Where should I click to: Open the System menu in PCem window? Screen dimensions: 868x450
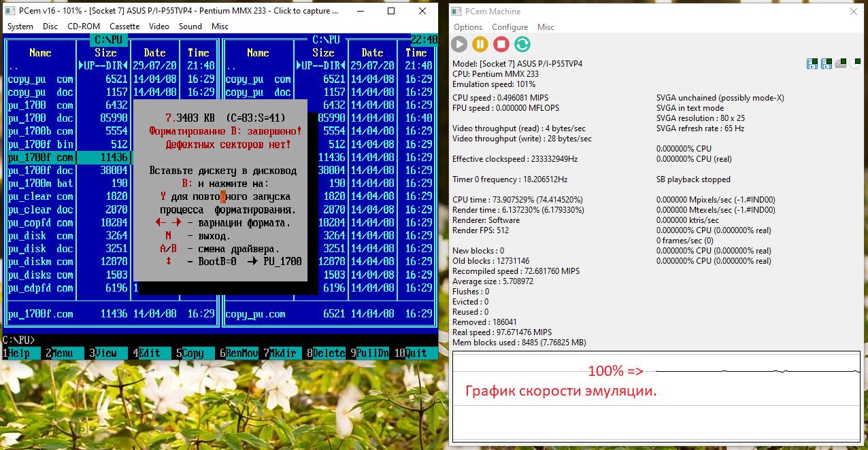[x=20, y=27]
